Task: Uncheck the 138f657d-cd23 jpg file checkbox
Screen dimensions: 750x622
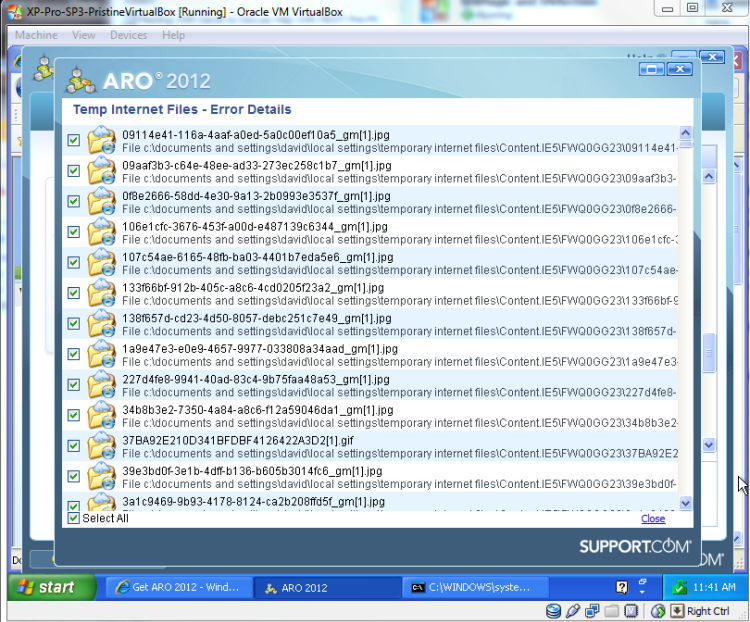Action: [74, 324]
